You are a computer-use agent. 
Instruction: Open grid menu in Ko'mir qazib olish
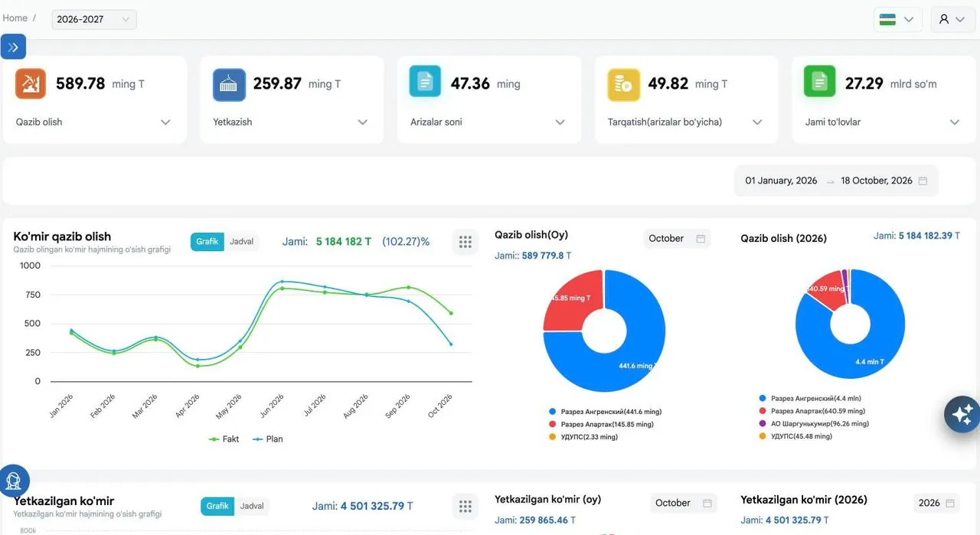tap(465, 242)
